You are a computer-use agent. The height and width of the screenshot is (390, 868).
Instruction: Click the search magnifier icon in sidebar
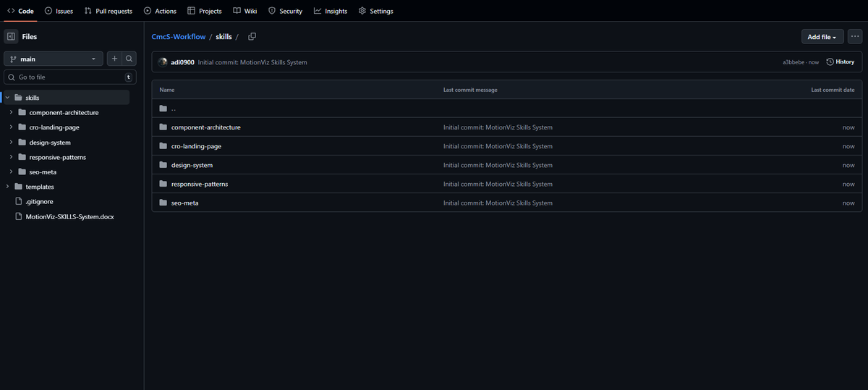(x=129, y=59)
